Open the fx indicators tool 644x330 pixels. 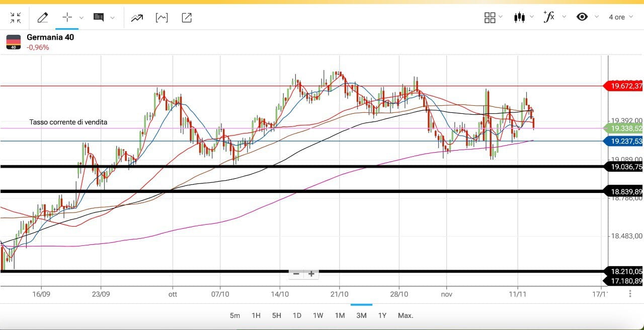click(549, 17)
